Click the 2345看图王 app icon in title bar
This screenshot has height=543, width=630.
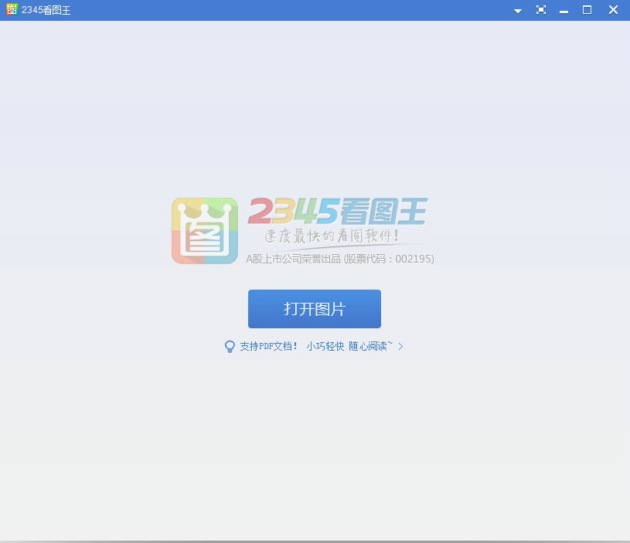click(x=11, y=10)
